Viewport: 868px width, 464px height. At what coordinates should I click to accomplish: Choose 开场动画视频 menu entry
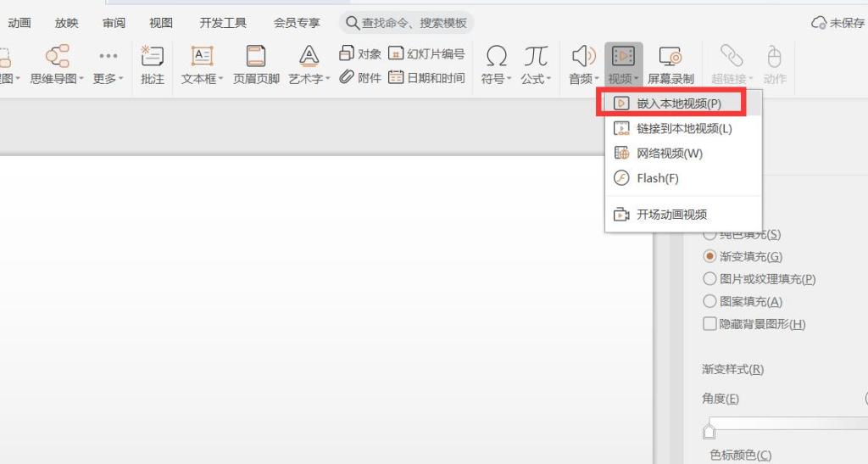point(683,215)
